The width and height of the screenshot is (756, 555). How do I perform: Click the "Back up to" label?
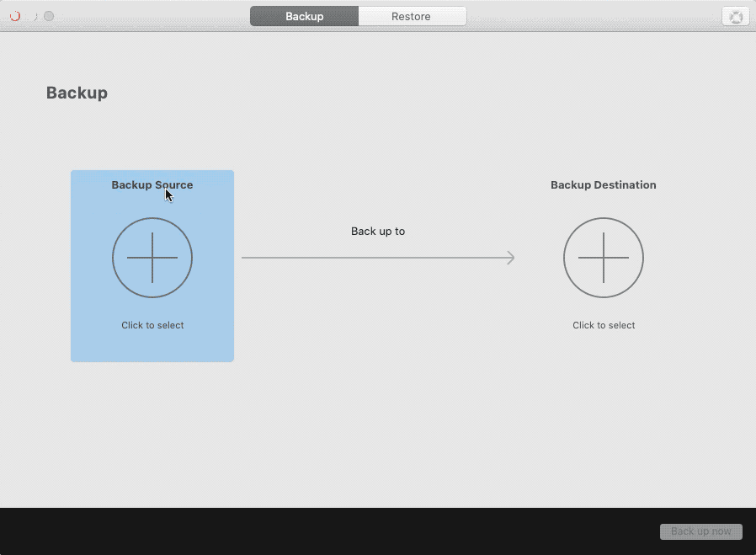pyautogui.click(x=378, y=231)
